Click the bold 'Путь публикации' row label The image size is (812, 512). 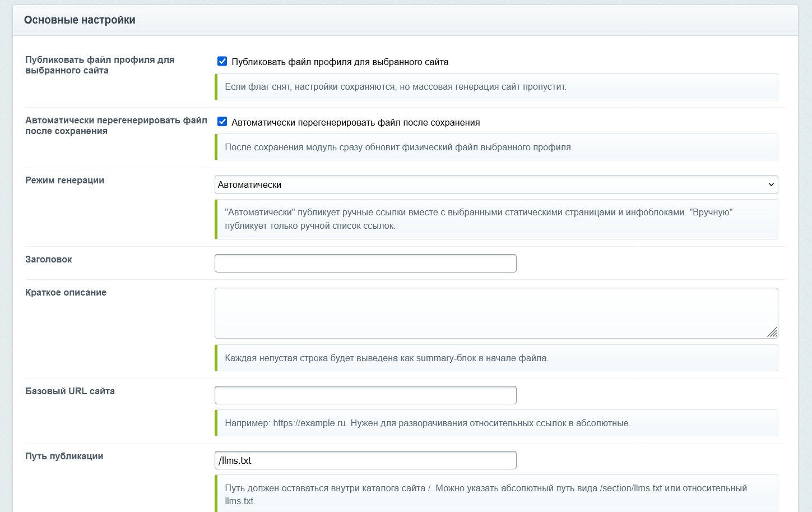pyautogui.click(x=64, y=456)
